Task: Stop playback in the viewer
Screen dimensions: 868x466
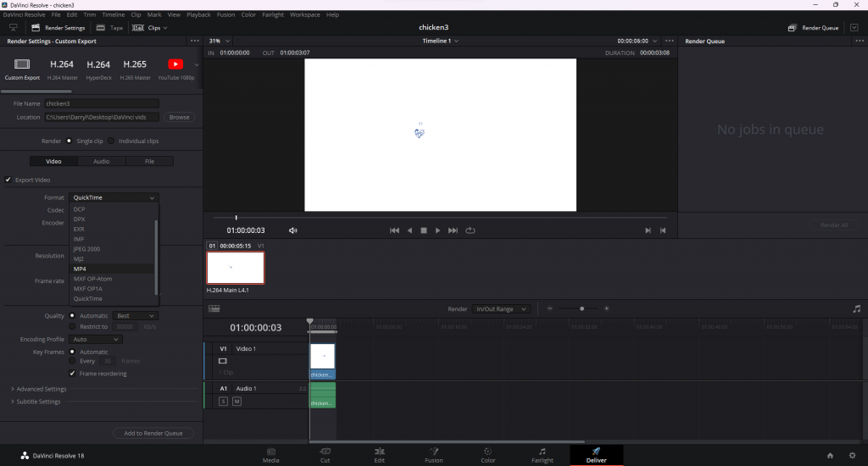Action: [424, 230]
